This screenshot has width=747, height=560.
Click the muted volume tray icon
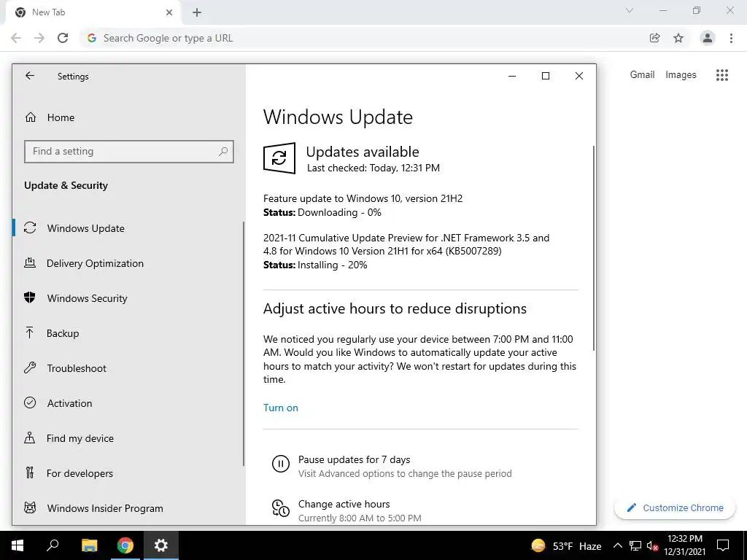(x=652, y=545)
